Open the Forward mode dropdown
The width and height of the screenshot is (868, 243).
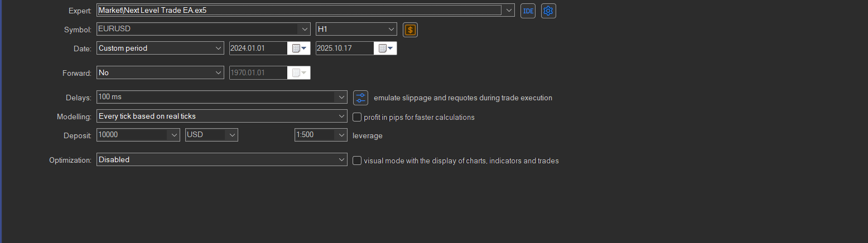(x=218, y=73)
